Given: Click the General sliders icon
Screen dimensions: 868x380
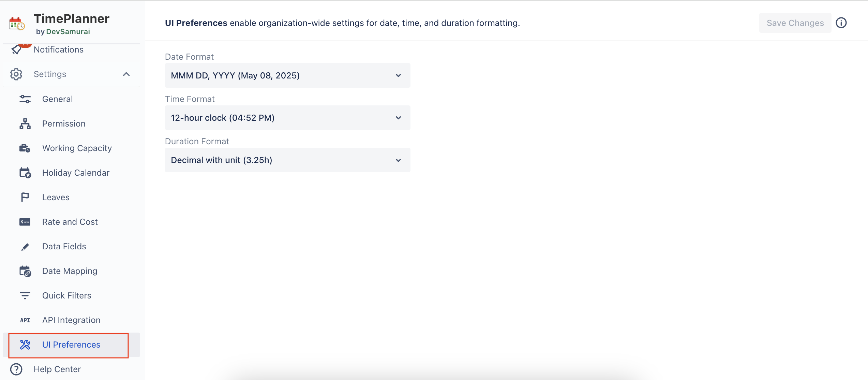Looking at the screenshot, I should click(x=25, y=99).
